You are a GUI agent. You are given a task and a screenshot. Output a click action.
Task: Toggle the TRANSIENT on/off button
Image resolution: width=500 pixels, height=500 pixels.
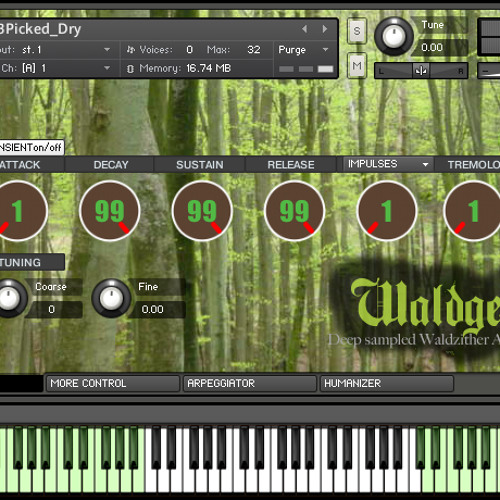31,147
